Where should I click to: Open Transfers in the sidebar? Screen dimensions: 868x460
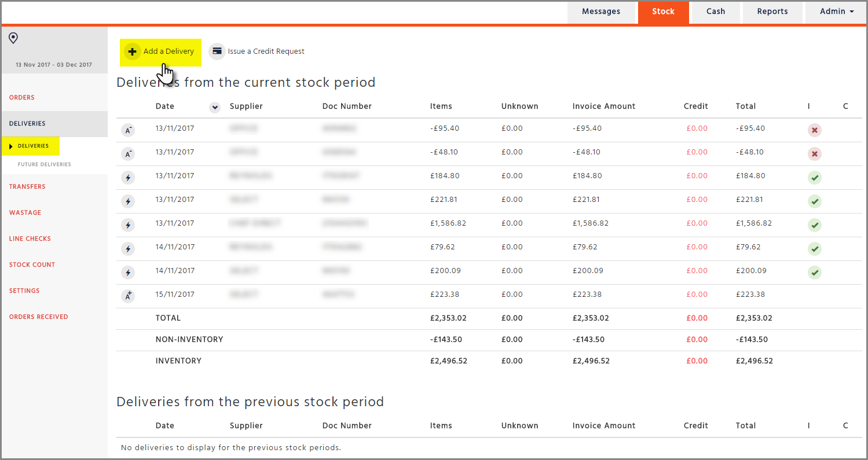[x=27, y=186]
